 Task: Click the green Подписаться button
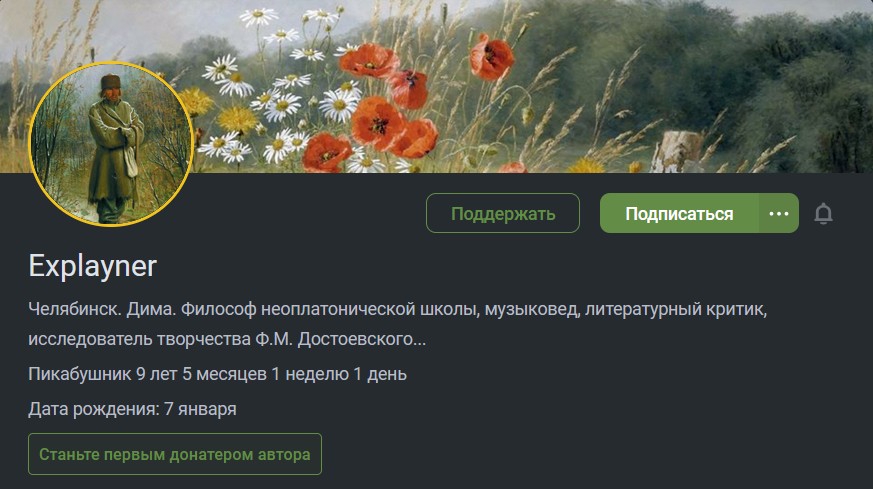(x=679, y=213)
